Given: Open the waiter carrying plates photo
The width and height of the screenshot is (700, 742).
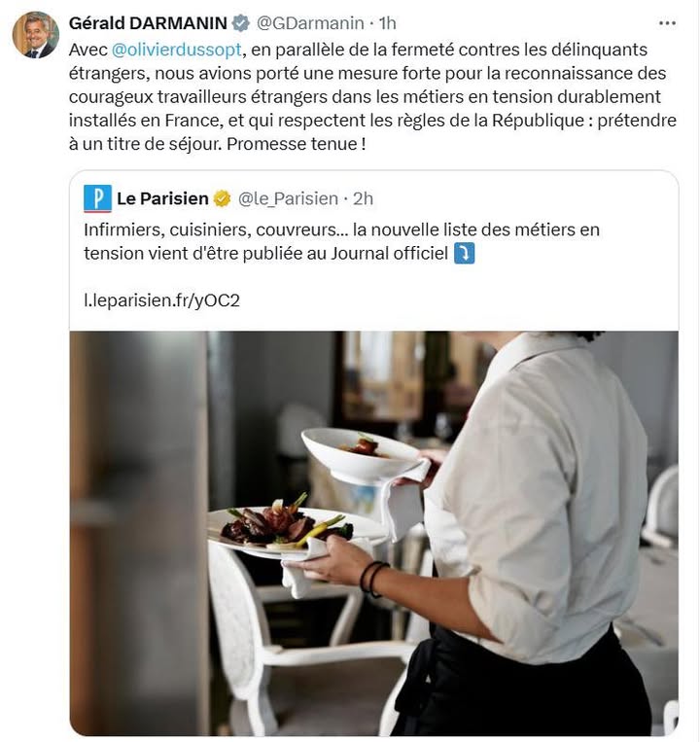Looking at the screenshot, I should point(374,533).
